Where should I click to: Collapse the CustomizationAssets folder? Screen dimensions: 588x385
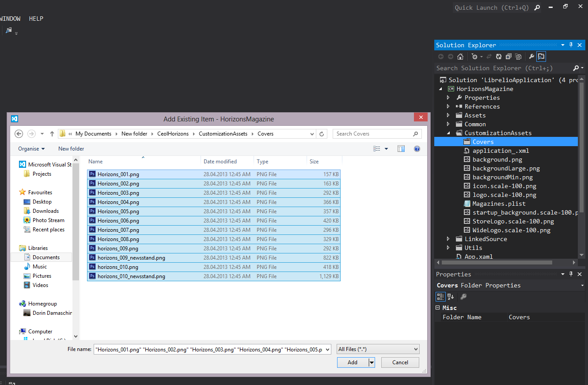448,133
